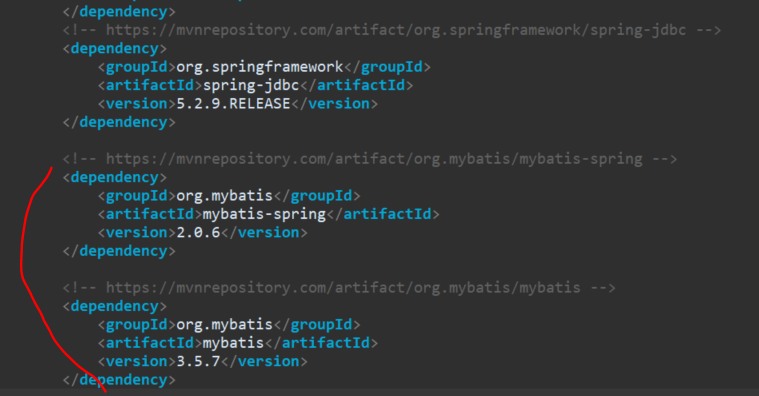The width and height of the screenshot is (759, 396).
Task: Click org.mybatis groupId above version 3.5.7
Action: point(225,324)
